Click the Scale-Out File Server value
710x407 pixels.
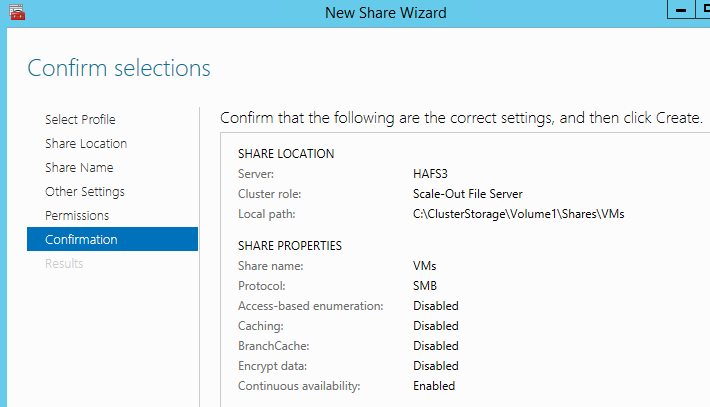467,194
